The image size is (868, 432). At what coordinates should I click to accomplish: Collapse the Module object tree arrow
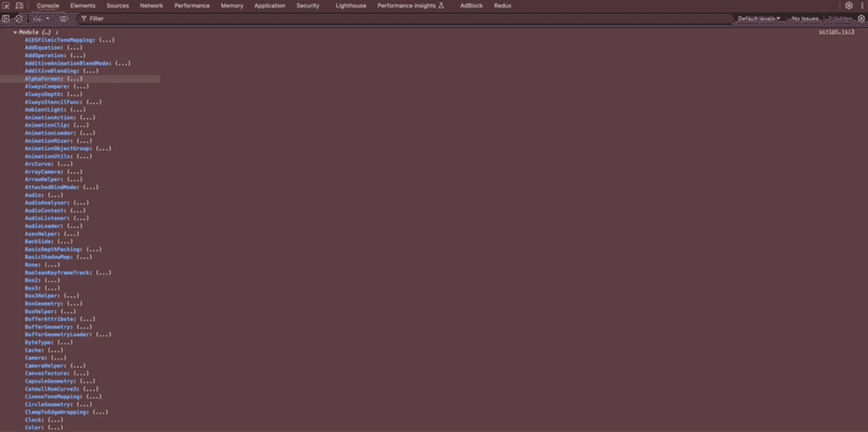[x=15, y=32]
